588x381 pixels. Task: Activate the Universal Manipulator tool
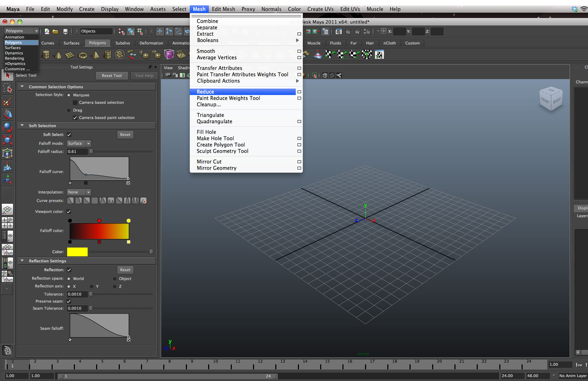[x=7, y=153]
